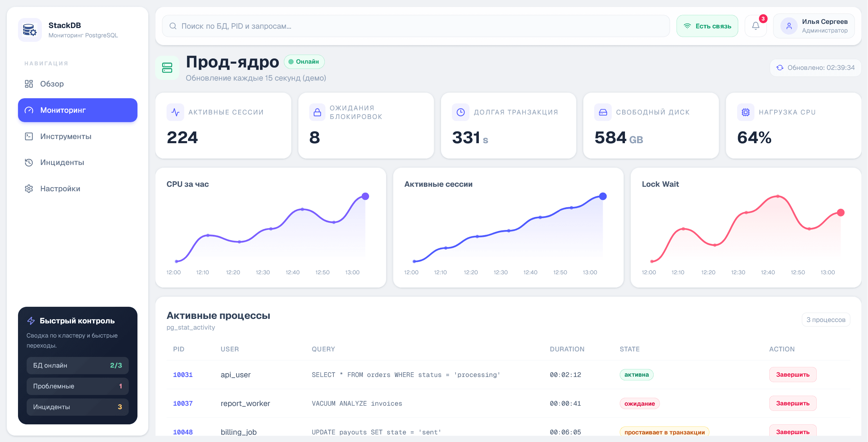Click the StackDB database logo icon

[30, 30]
